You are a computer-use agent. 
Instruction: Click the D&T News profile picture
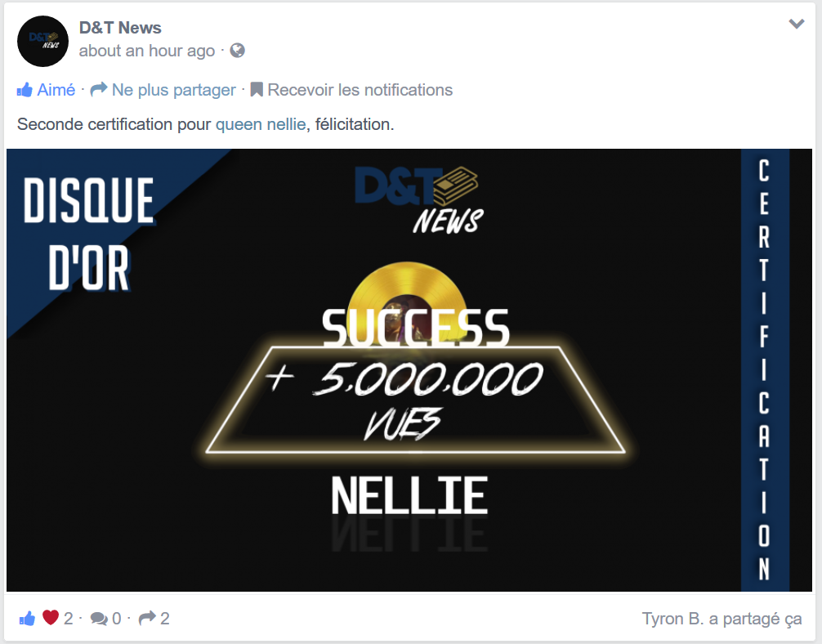coord(43,42)
